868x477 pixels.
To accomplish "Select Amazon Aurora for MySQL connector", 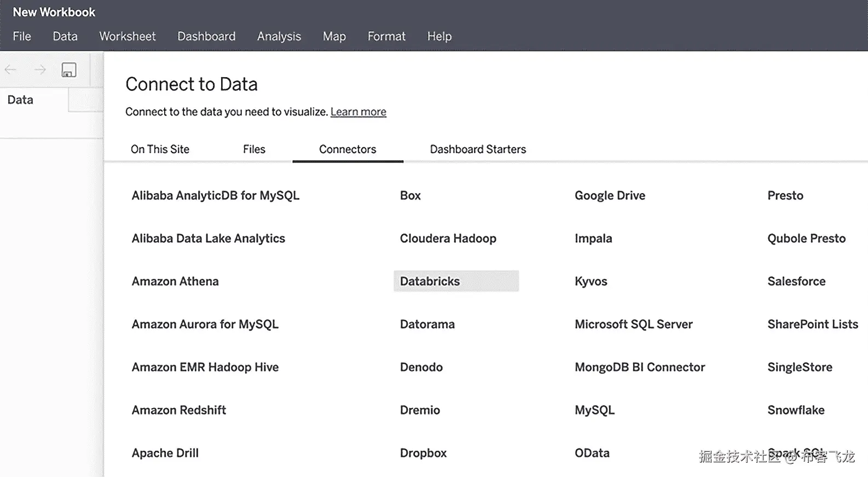I will pyautogui.click(x=205, y=324).
